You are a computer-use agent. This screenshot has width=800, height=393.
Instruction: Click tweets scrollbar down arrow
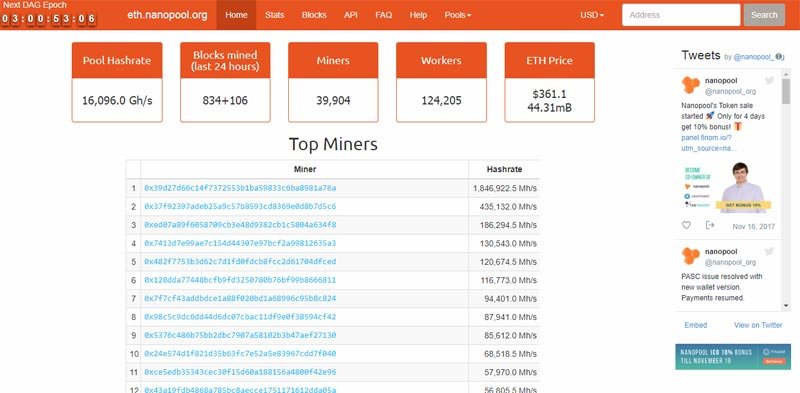tap(786, 306)
